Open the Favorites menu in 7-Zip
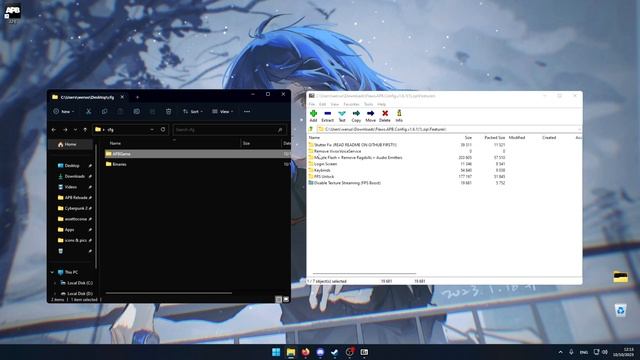640x360 pixels. [x=351, y=104]
